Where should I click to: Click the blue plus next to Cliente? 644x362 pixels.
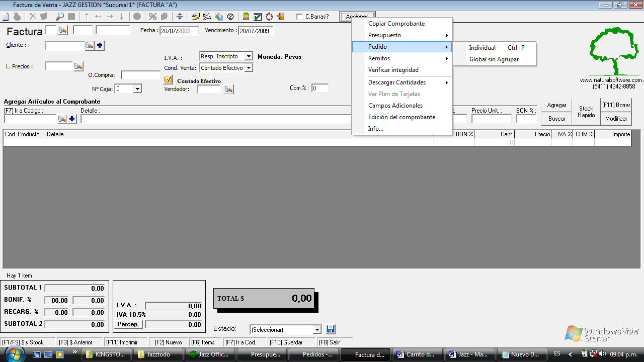[x=100, y=46]
